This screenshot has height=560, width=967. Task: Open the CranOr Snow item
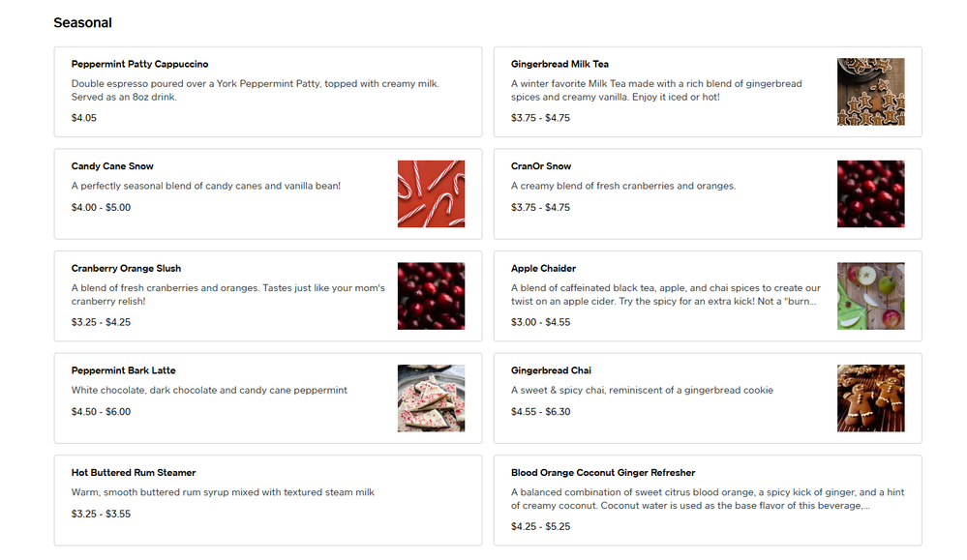[x=708, y=194]
